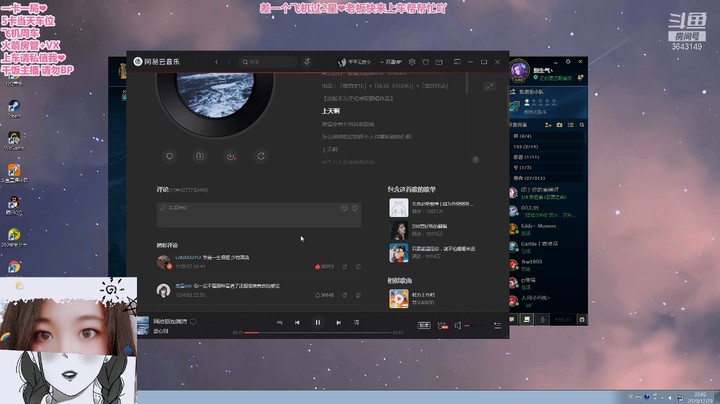Open the user avatar profile in NetEase header
The height and width of the screenshot is (404, 720).
[x=342, y=62]
